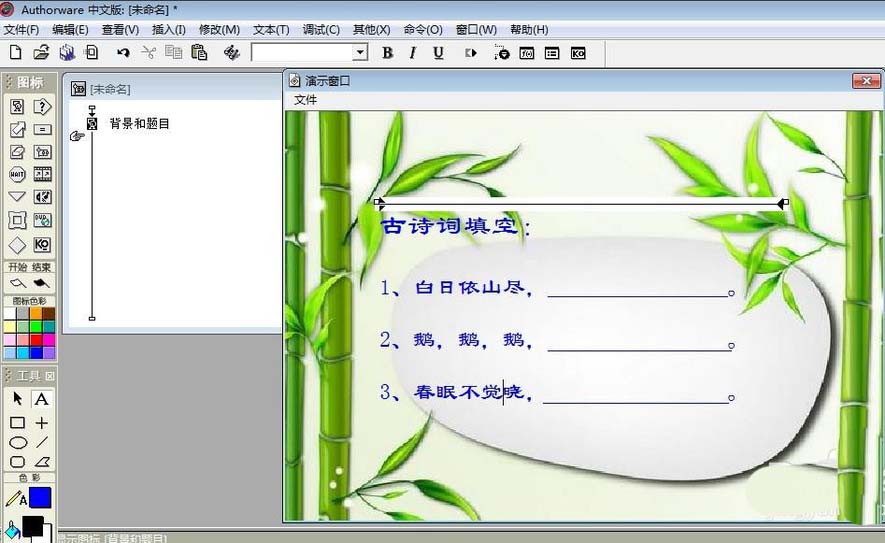Click the Copy toolbar icon

(173, 52)
